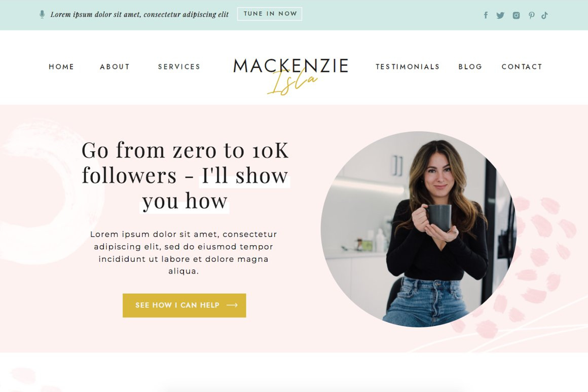Click the microphone podcast icon
Screen dimensions: 588x392
point(42,14)
